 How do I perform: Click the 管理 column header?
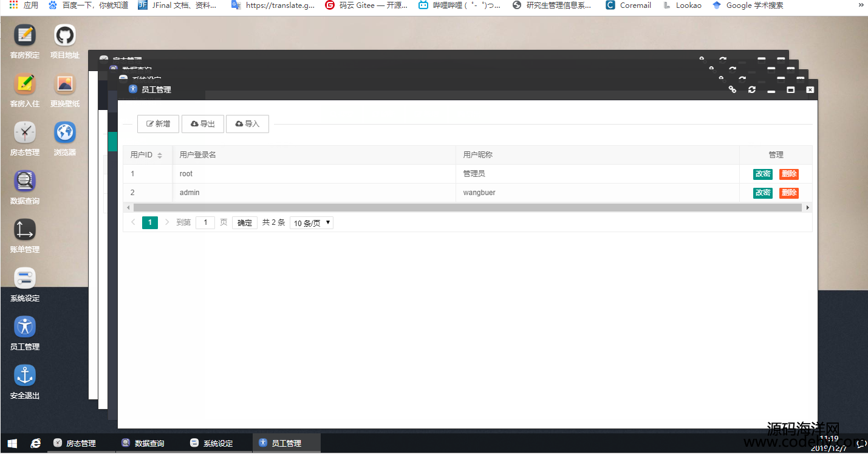tap(776, 155)
